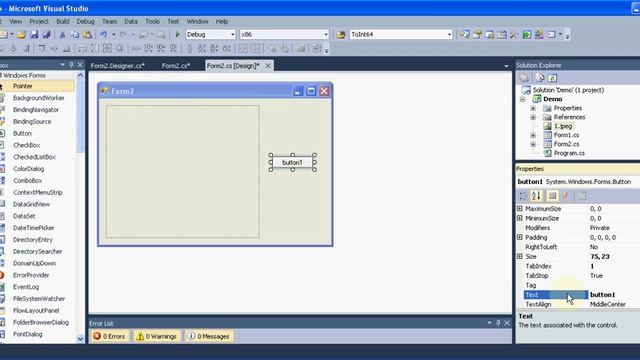Click the TabIndex property value

click(613, 266)
